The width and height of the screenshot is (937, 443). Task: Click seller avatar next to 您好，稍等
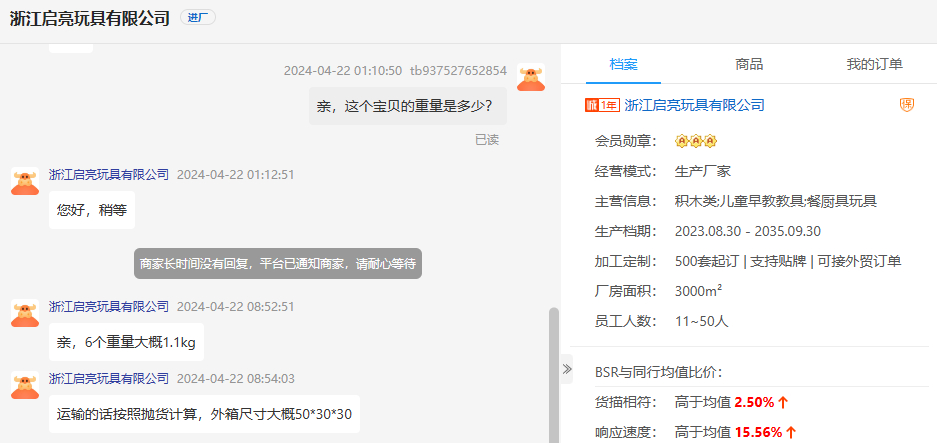(25, 181)
